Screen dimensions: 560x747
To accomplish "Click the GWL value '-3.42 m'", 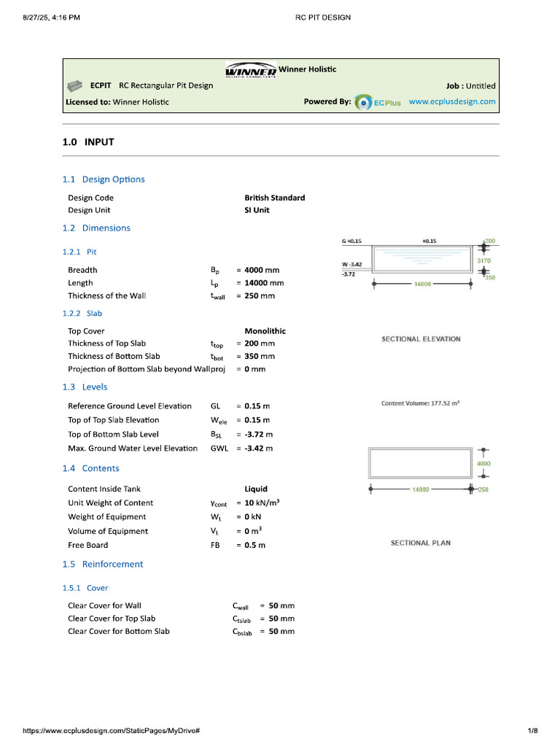I will click(x=259, y=449).
